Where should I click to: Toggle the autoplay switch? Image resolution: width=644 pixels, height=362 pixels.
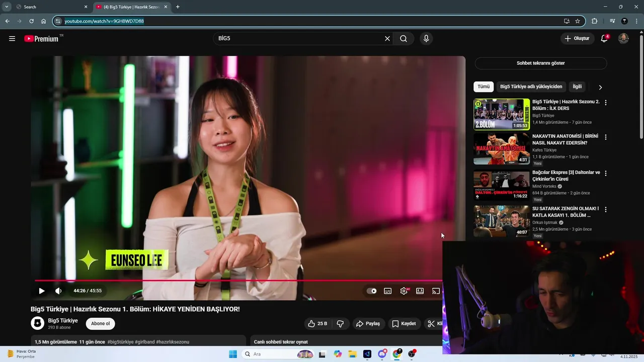point(372,291)
